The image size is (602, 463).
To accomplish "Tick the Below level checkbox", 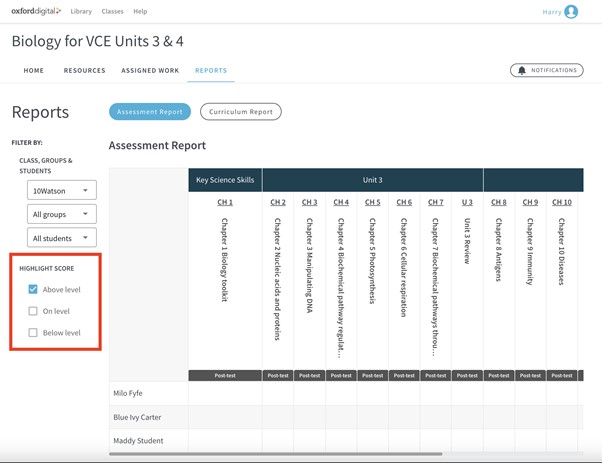I will tap(33, 332).
